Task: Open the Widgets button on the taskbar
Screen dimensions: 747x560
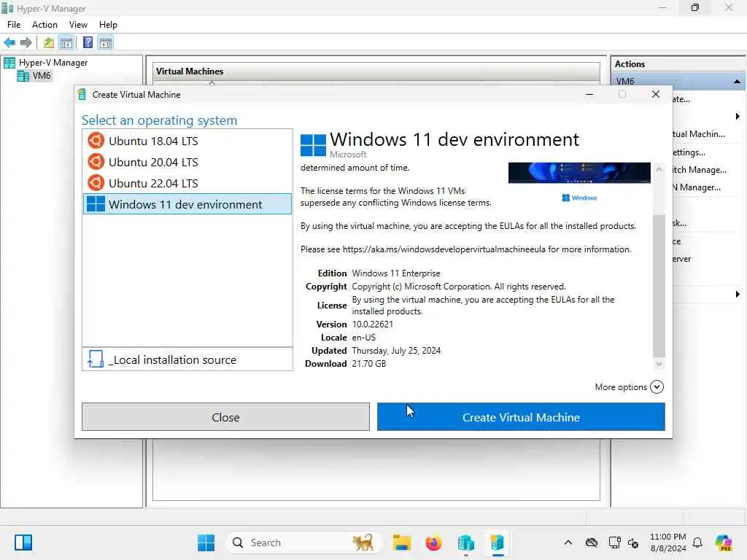Action: click(23, 542)
